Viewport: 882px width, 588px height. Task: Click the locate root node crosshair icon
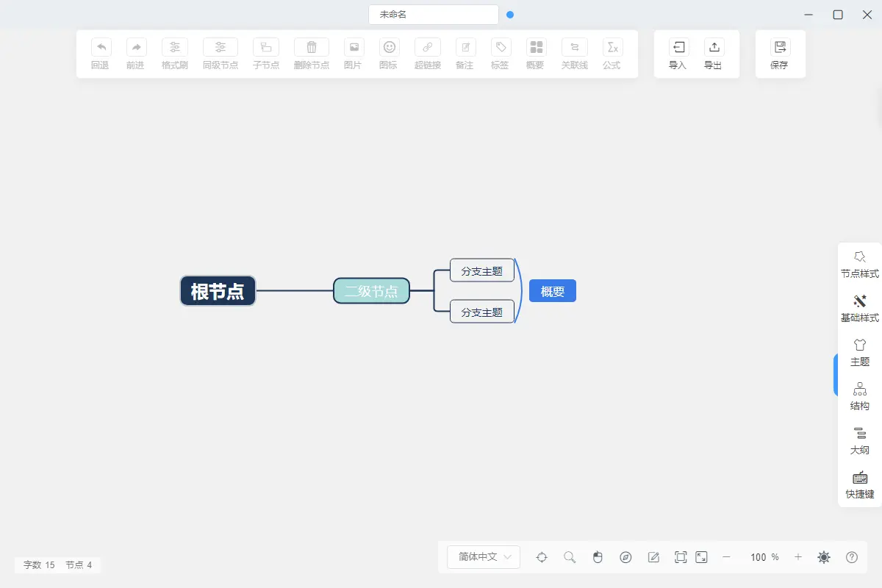[x=542, y=557]
